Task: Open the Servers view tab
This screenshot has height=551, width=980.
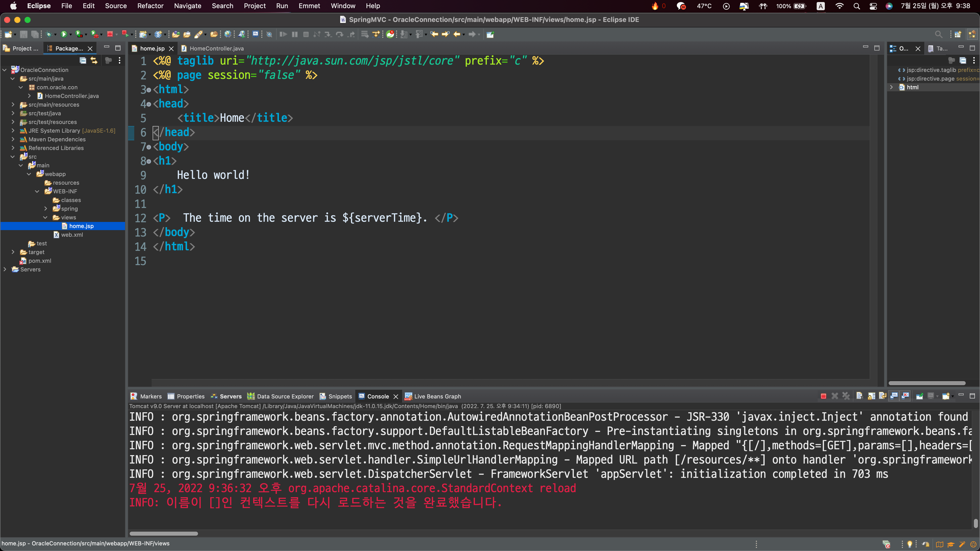Action: (x=230, y=396)
